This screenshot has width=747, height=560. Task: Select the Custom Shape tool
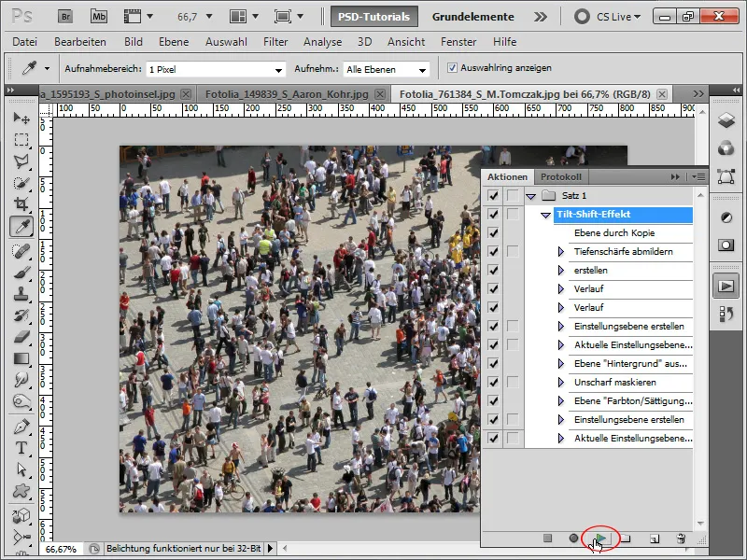[21, 491]
